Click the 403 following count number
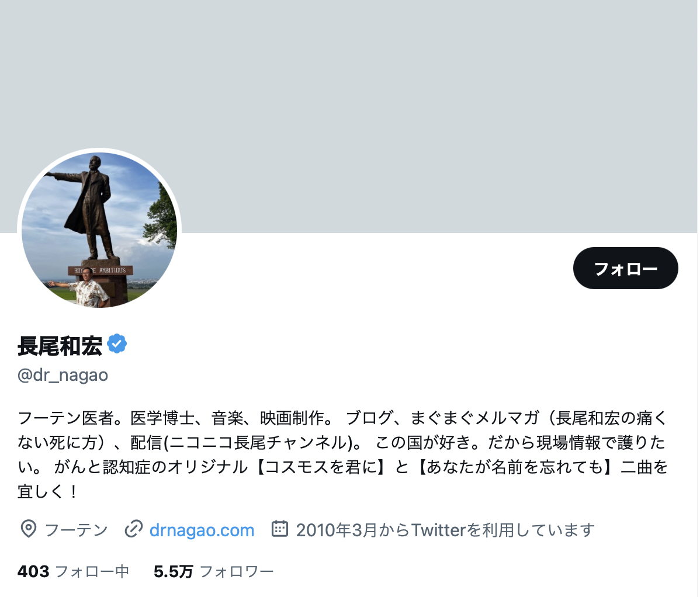 click(33, 571)
